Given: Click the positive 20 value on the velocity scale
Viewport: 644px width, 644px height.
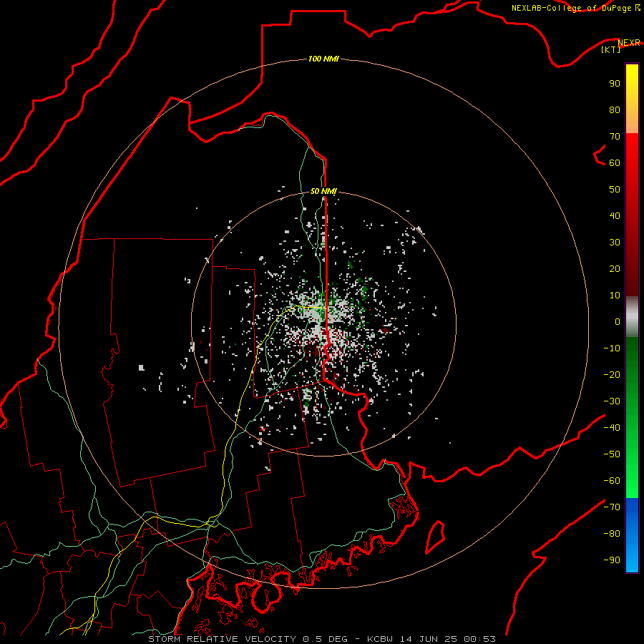Looking at the screenshot, I should coord(615,268).
